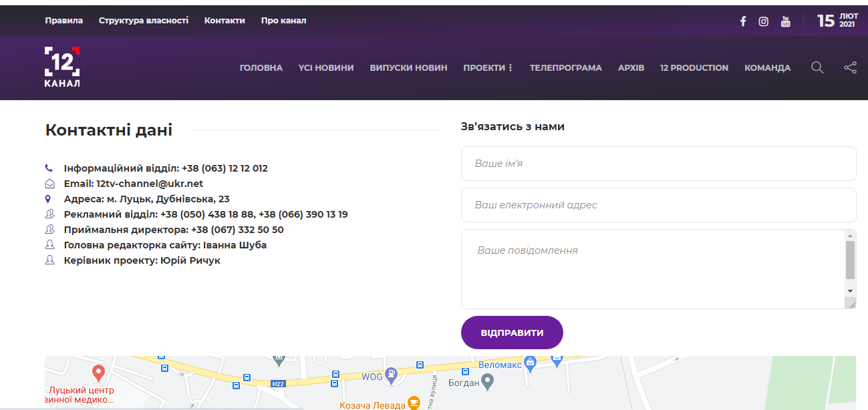Focus the Ваш електронний адрес field
This screenshot has width=868, height=410.
(x=658, y=205)
